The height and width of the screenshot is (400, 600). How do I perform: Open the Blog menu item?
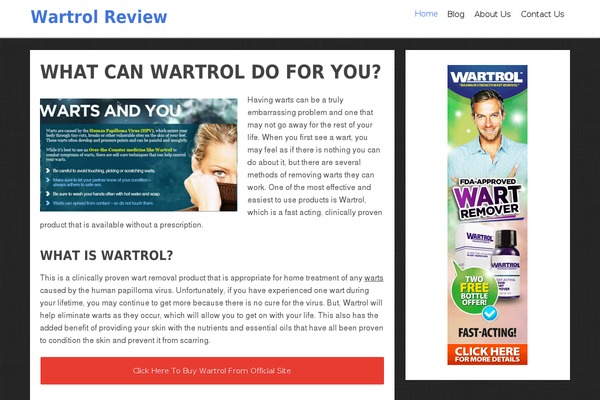click(456, 14)
